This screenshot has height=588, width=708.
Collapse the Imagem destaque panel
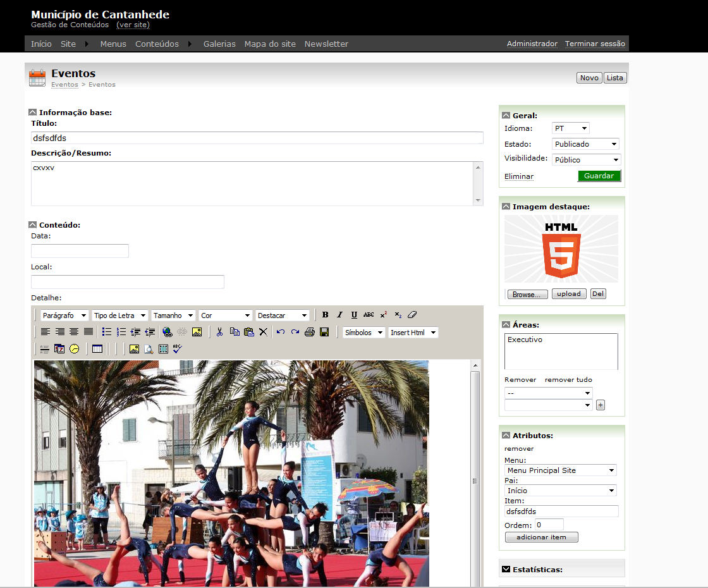point(506,207)
